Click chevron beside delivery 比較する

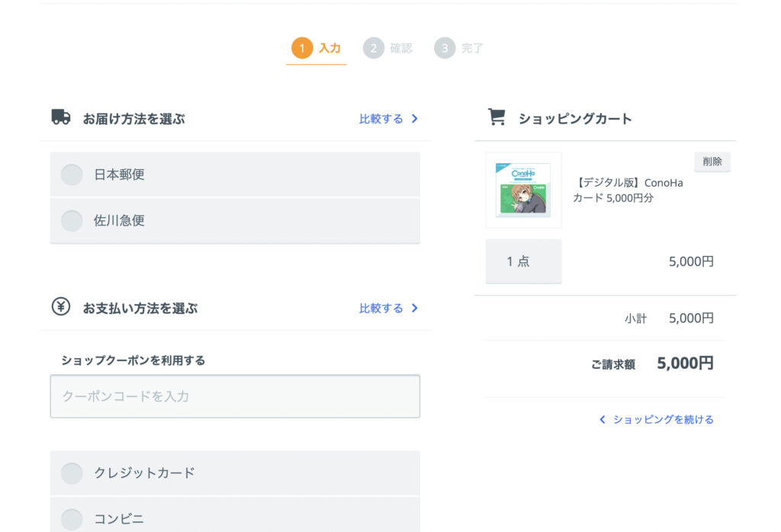(415, 119)
